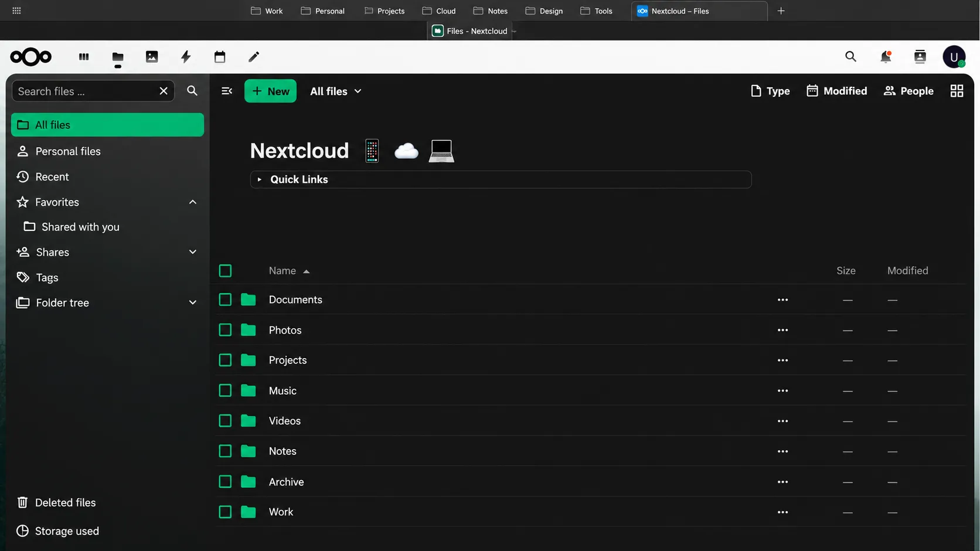
Task: Open the user avatar menu
Action: 954,57
